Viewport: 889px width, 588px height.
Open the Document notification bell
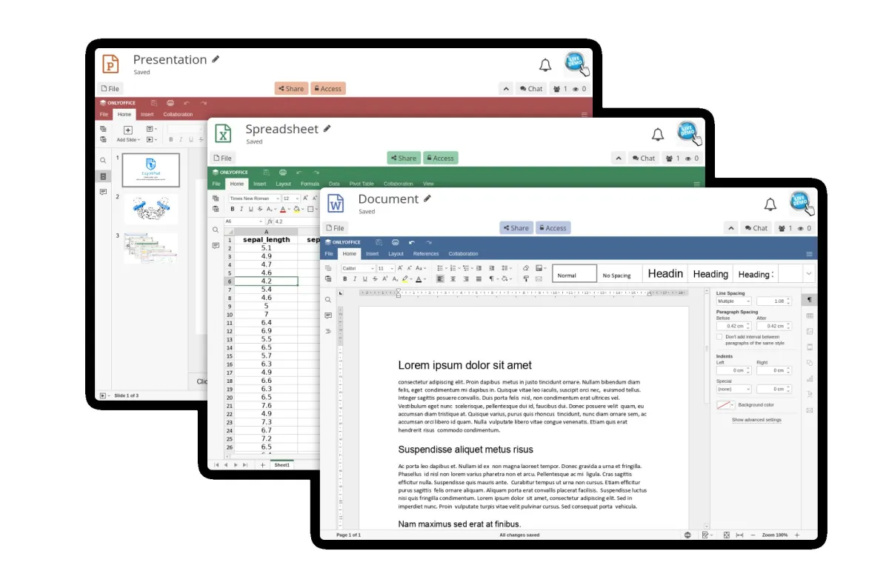770,204
